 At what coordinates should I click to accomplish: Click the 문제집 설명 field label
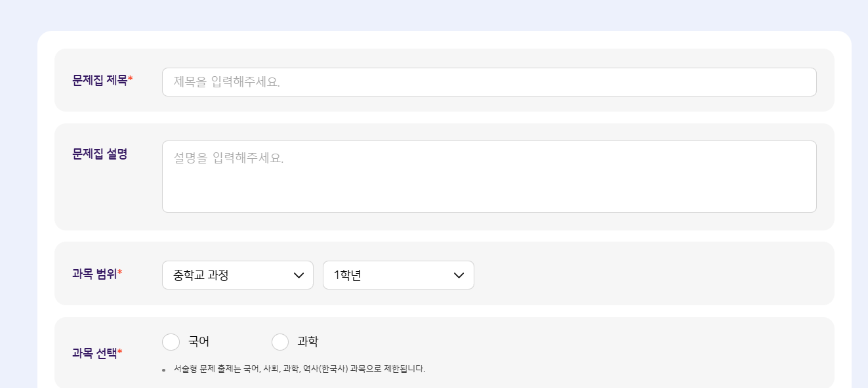pos(100,154)
